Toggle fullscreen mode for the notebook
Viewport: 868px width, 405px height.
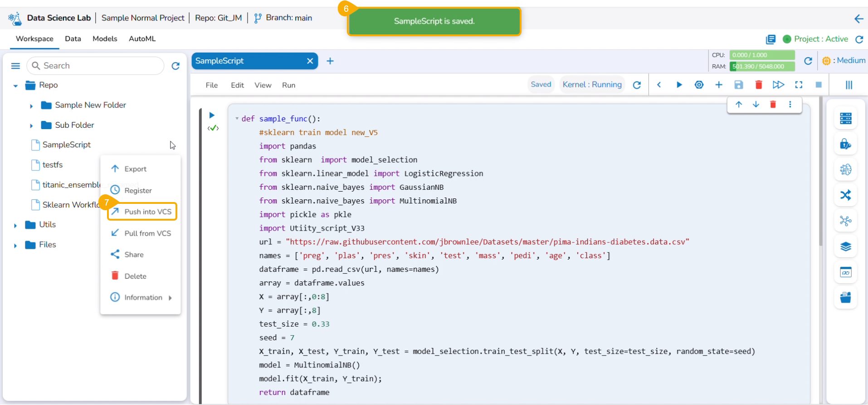click(x=799, y=85)
